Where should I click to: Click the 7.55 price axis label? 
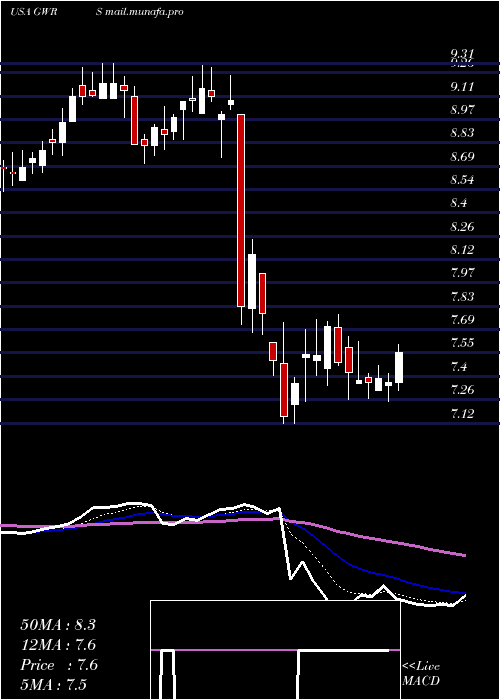[463, 342]
